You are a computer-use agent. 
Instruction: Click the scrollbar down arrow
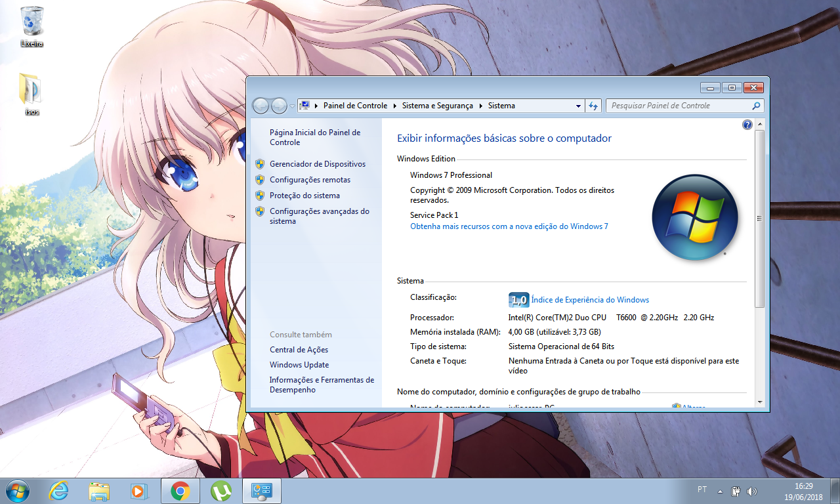point(760,401)
